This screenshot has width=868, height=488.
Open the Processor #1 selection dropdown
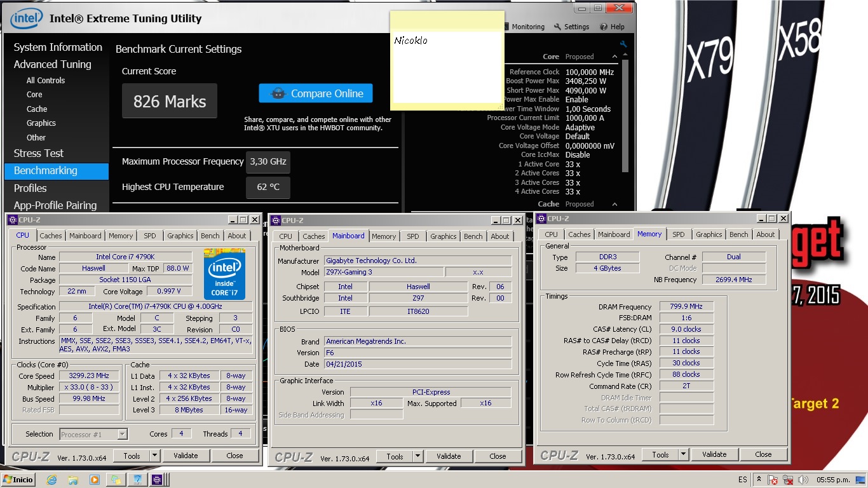click(94, 435)
